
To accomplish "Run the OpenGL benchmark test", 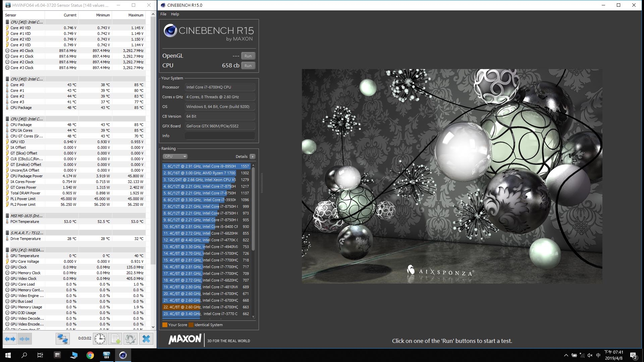I will click(248, 56).
